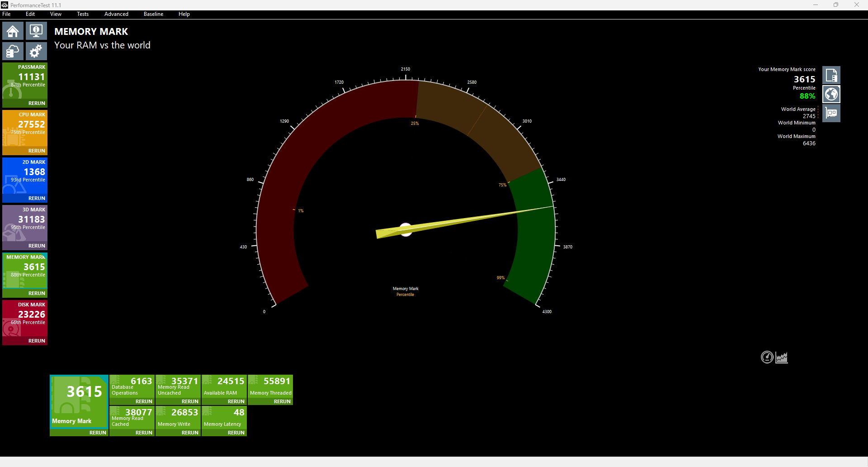Click the 'Your Memory Mark score' label
Viewport: 868px width, 467px height.
(x=787, y=69)
